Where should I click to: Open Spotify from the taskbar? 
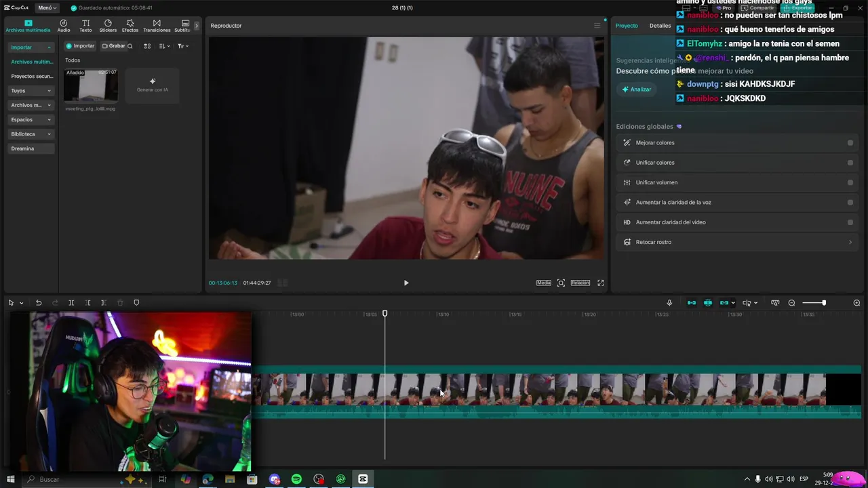pos(296,479)
